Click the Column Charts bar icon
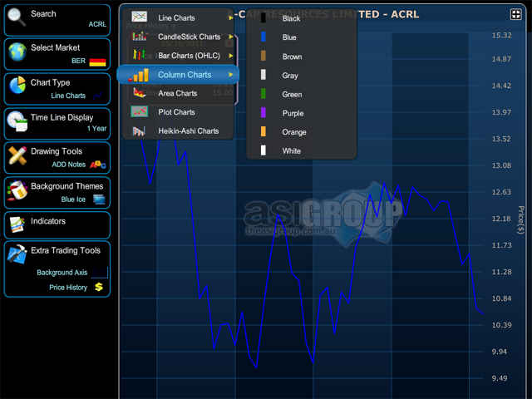The height and width of the screenshot is (399, 532). point(139,76)
